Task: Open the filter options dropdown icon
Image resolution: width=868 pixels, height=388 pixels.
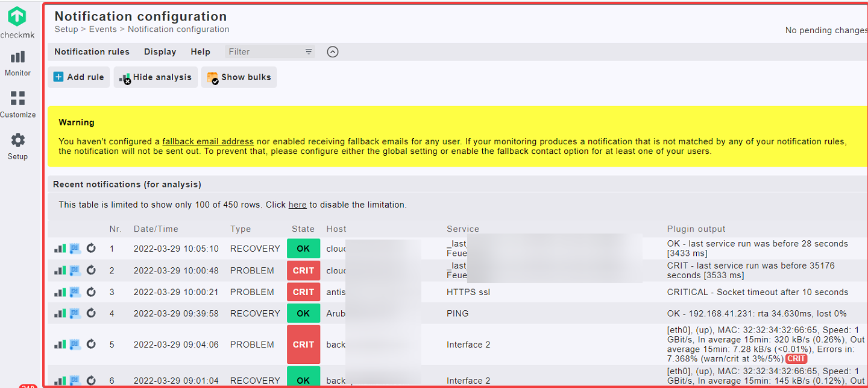Action: point(309,52)
